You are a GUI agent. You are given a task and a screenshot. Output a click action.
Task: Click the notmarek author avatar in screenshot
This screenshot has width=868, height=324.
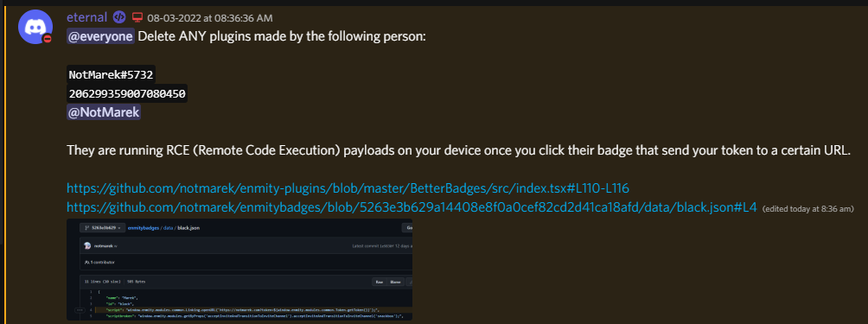87,245
